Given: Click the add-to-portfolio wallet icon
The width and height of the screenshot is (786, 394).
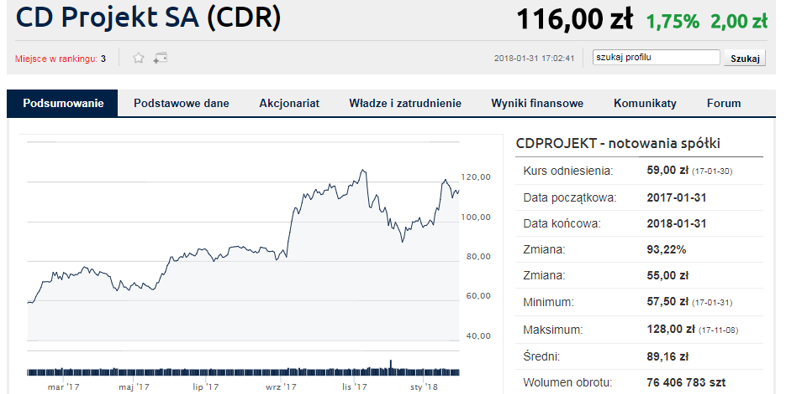Looking at the screenshot, I should [160, 58].
